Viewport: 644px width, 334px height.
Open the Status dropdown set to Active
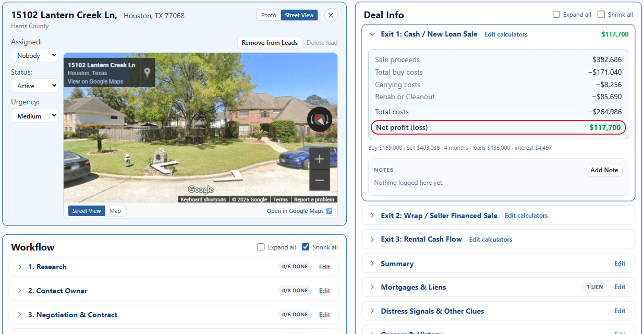coord(35,86)
